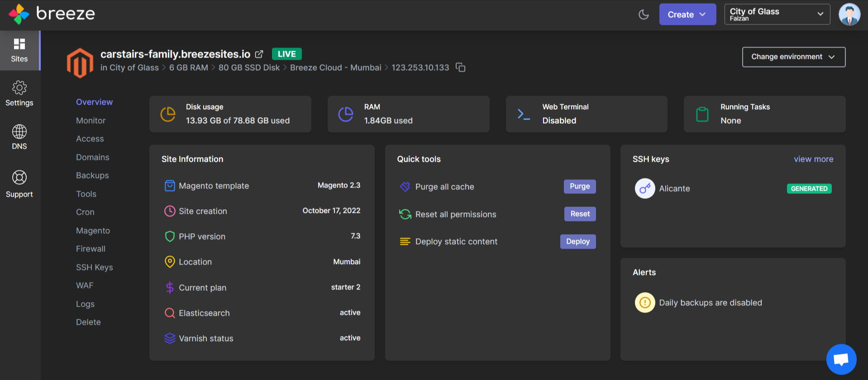This screenshot has width=868, height=380.
Task: Click the Location pin icon
Action: point(170,262)
